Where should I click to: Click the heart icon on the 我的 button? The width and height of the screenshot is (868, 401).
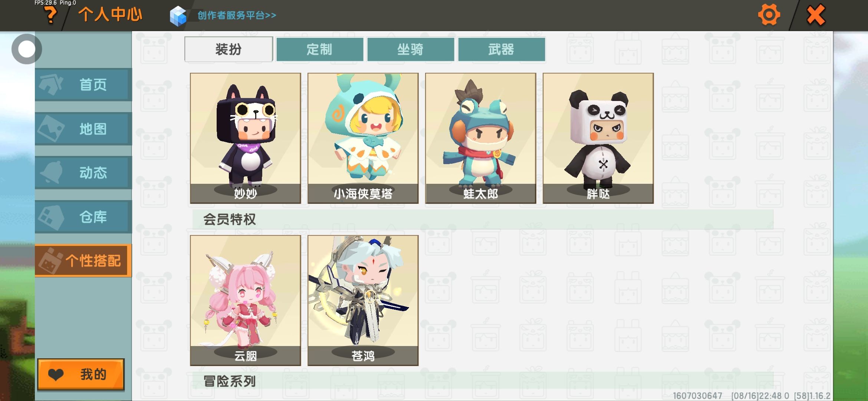click(x=56, y=375)
